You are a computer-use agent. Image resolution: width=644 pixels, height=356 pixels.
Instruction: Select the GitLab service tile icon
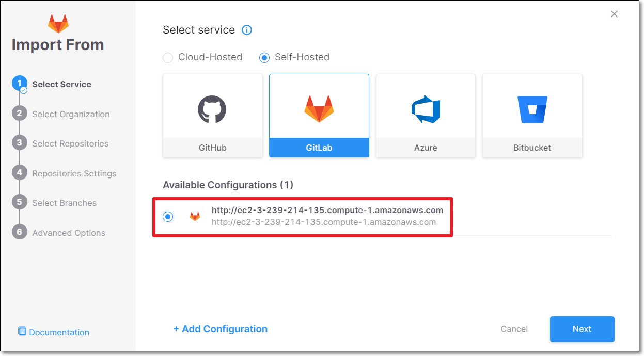319,109
